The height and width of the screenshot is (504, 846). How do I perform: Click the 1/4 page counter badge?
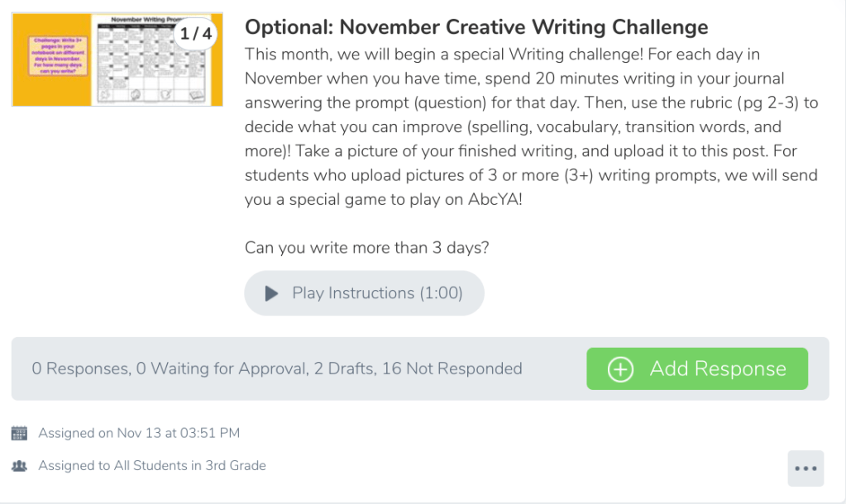(195, 36)
